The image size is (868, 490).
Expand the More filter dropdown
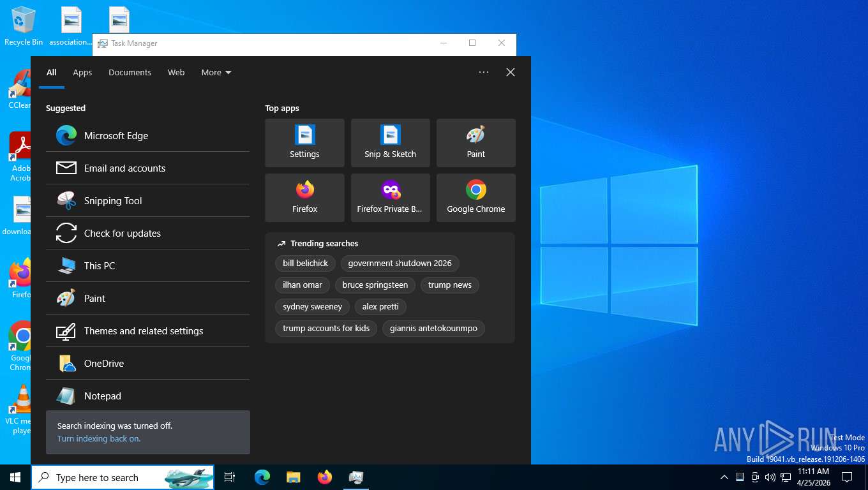pos(216,72)
